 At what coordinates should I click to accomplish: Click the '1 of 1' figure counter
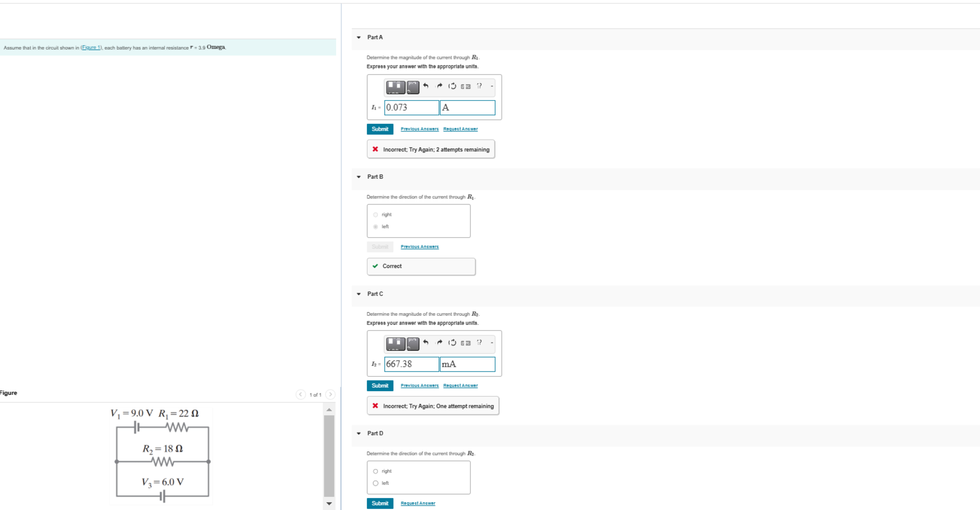click(315, 395)
